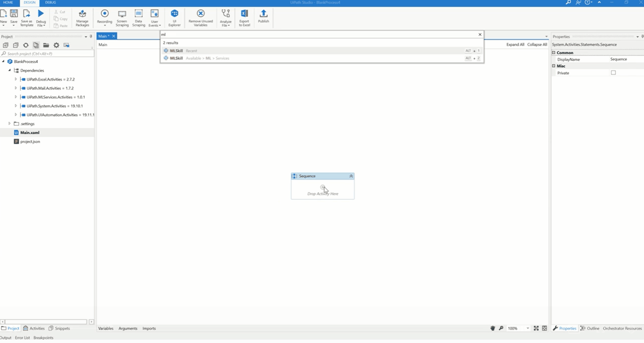Expand UiPath.Mail.Activities dependency
This screenshot has height=343, width=644.
click(16, 88)
